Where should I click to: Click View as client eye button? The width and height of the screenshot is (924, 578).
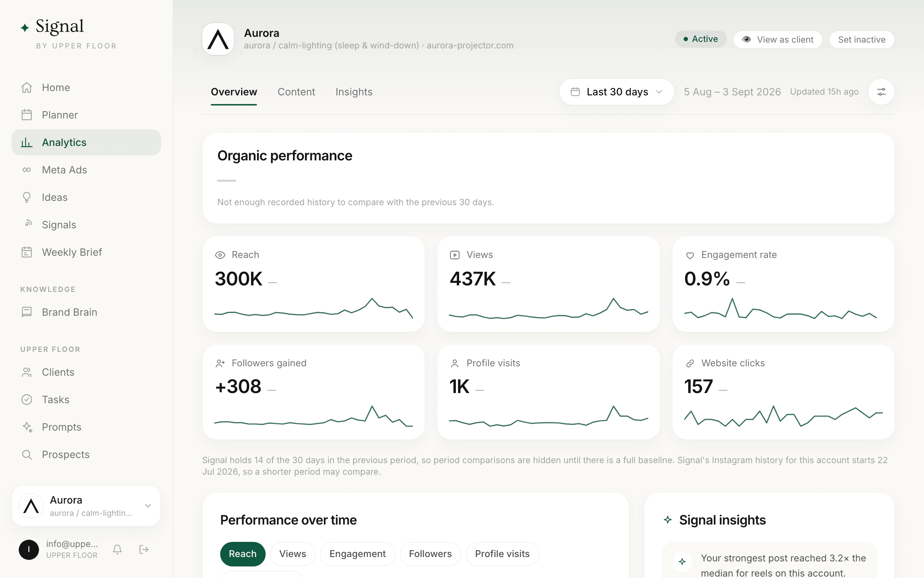777,39
